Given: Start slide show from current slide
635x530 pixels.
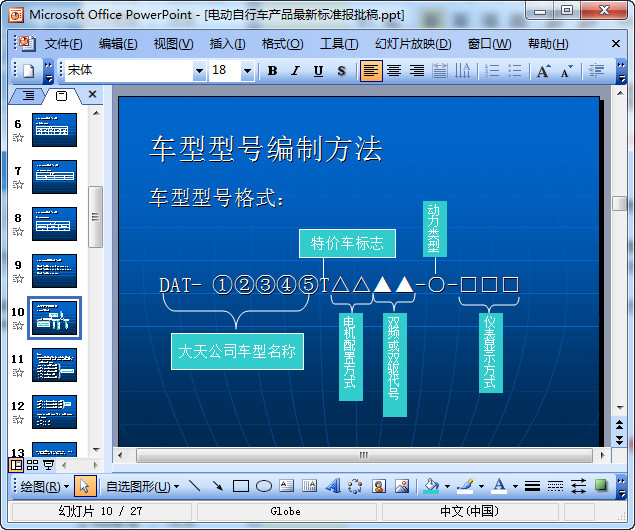Looking at the screenshot, I should (x=49, y=465).
